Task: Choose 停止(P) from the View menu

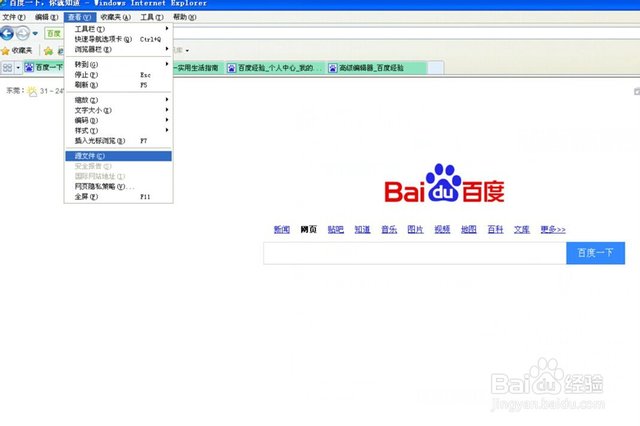Action: click(x=118, y=75)
